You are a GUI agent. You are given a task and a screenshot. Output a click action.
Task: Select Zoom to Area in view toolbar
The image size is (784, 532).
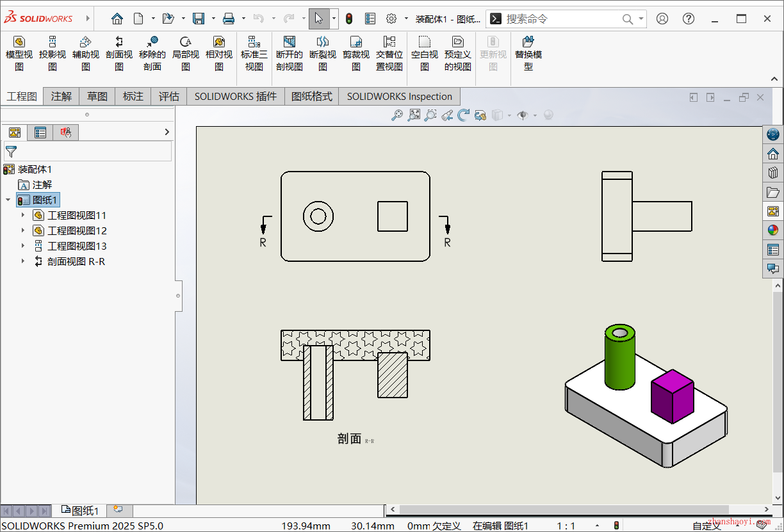coord(430,115)
